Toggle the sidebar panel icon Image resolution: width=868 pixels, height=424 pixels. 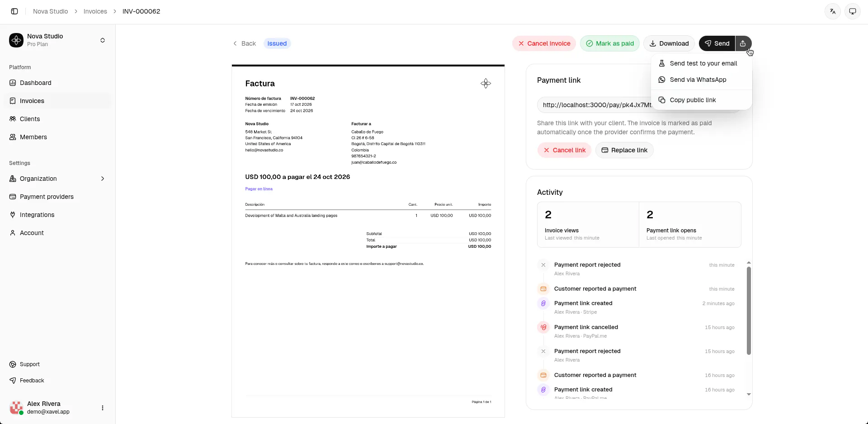click(x=14, y=11)
